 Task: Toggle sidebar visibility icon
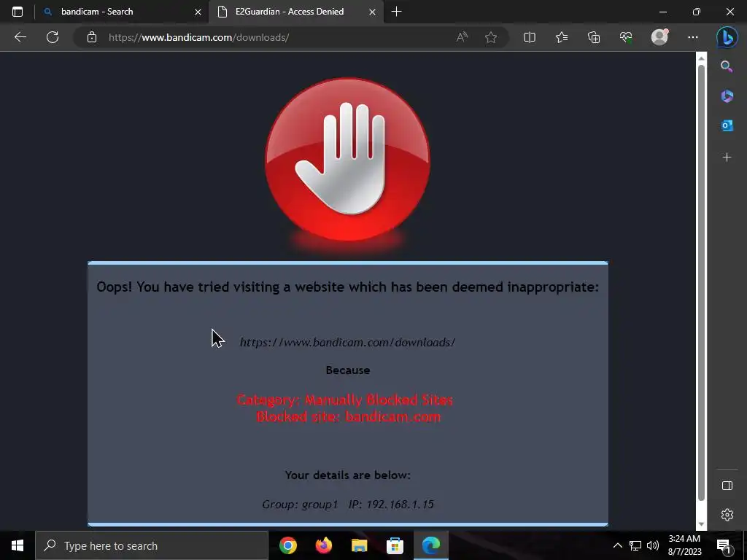coord(727,486)
